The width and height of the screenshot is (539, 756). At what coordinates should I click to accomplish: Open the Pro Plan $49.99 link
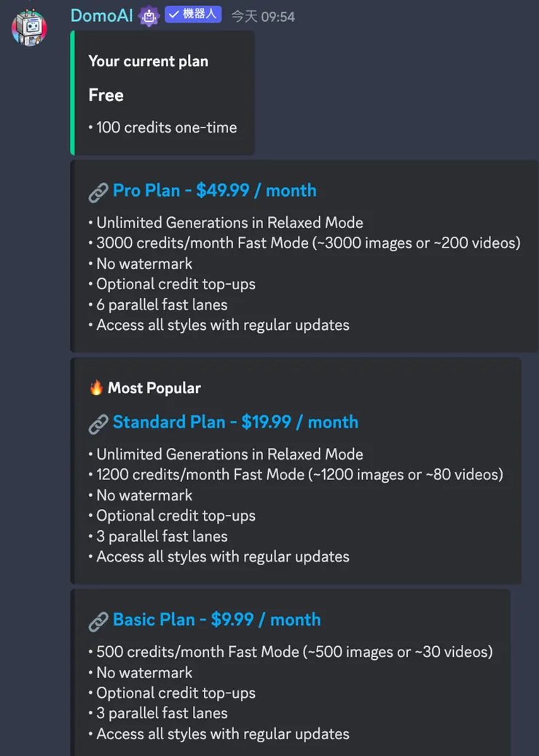[214, 191]
